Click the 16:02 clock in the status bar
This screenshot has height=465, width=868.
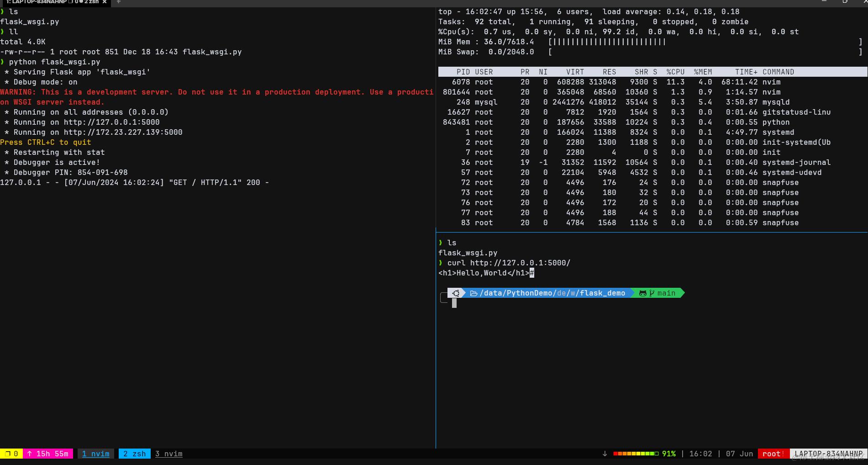tap(700, 454)
